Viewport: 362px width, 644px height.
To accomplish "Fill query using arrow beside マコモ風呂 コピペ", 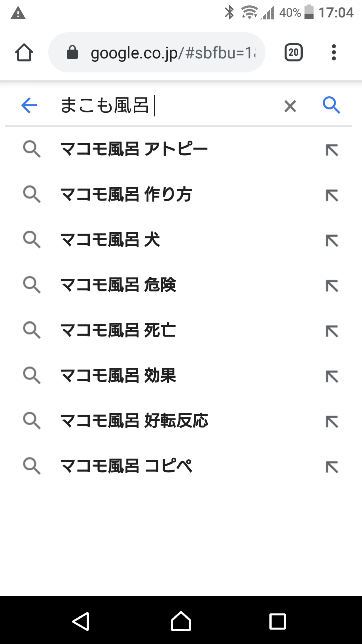I will [332, 467].
